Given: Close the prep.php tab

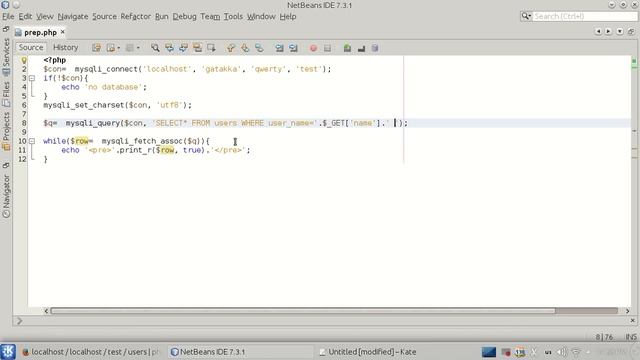Looking at the screenshot, I should 62,31.
